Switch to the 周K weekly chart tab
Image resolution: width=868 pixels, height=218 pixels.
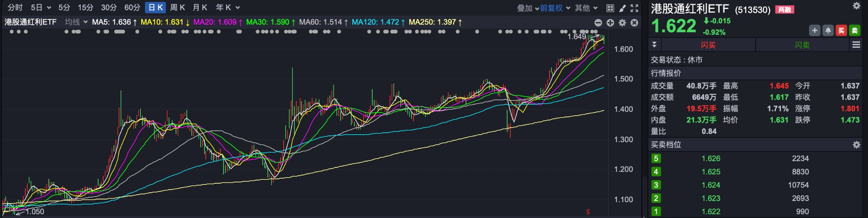177,8
